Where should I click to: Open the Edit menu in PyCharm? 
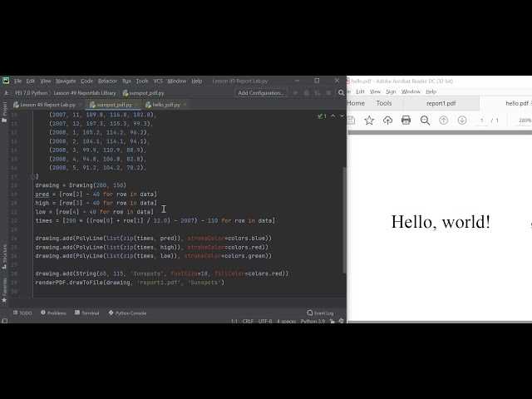pyautogui.click(x=31, y=81)
